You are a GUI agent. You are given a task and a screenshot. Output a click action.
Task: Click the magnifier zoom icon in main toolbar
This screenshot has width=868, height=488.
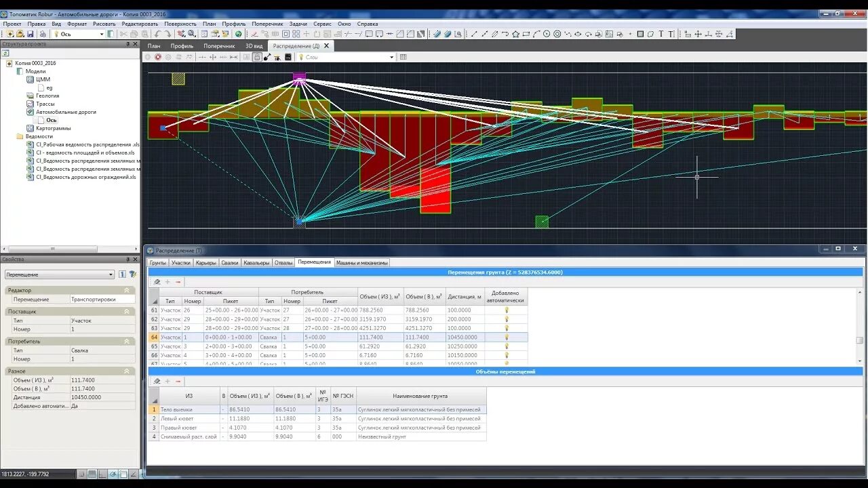coord(192,34)
